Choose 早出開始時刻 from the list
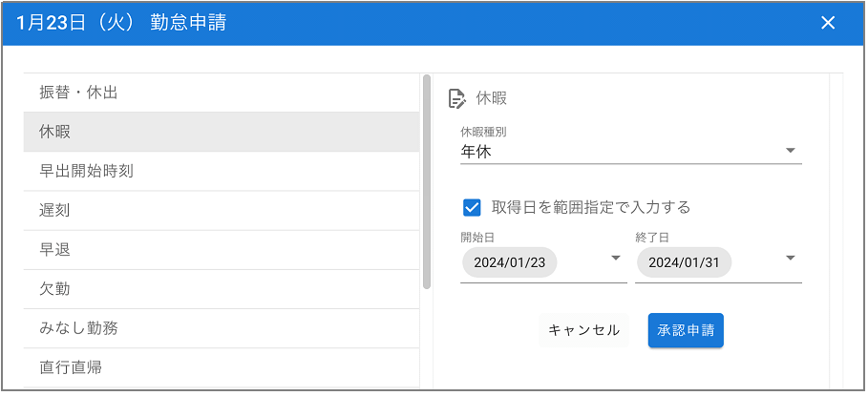Screen dimensions: 868x396 pos(222,172)
